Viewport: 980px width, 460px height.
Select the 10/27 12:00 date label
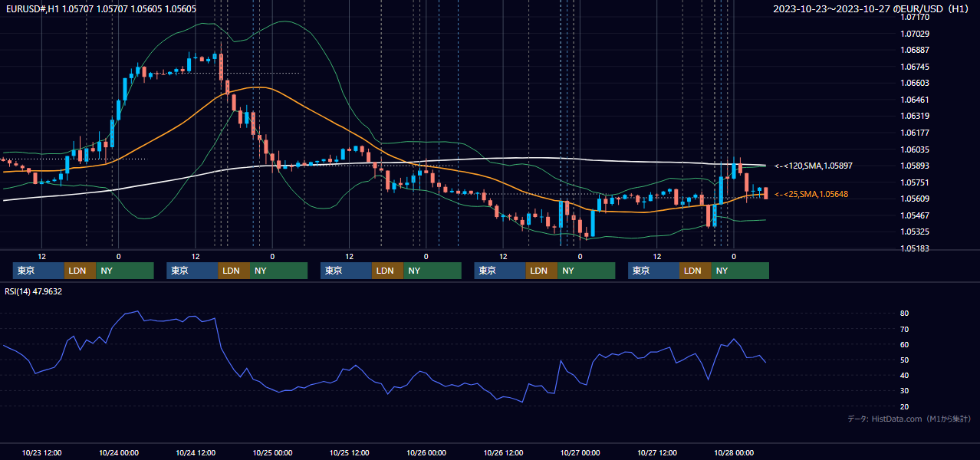[x=656, y=452]
